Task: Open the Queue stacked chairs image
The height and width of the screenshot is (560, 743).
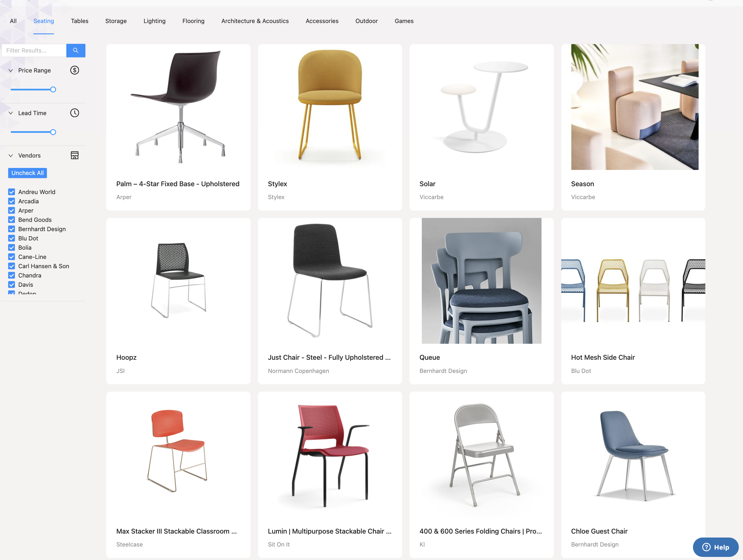Action: click(481, 281)
